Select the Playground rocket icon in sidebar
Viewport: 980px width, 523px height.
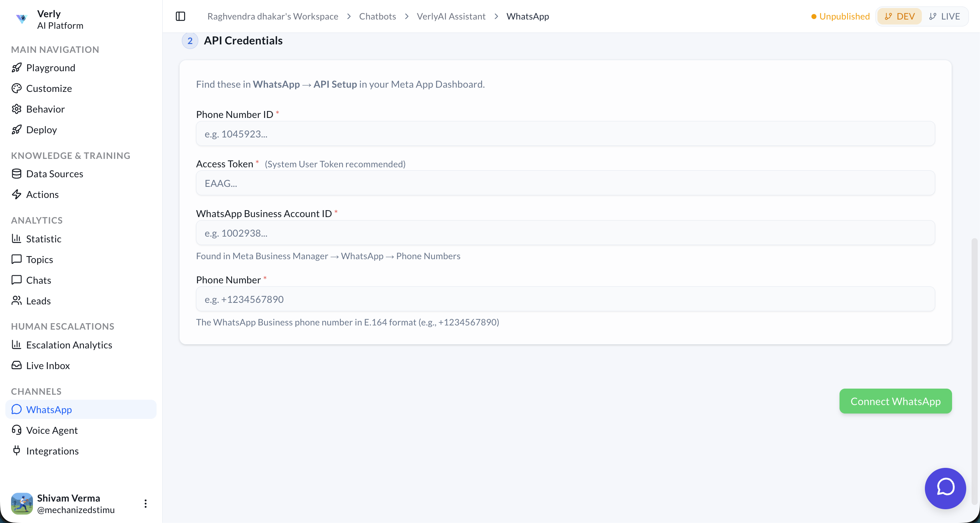(x=17, y=67)
